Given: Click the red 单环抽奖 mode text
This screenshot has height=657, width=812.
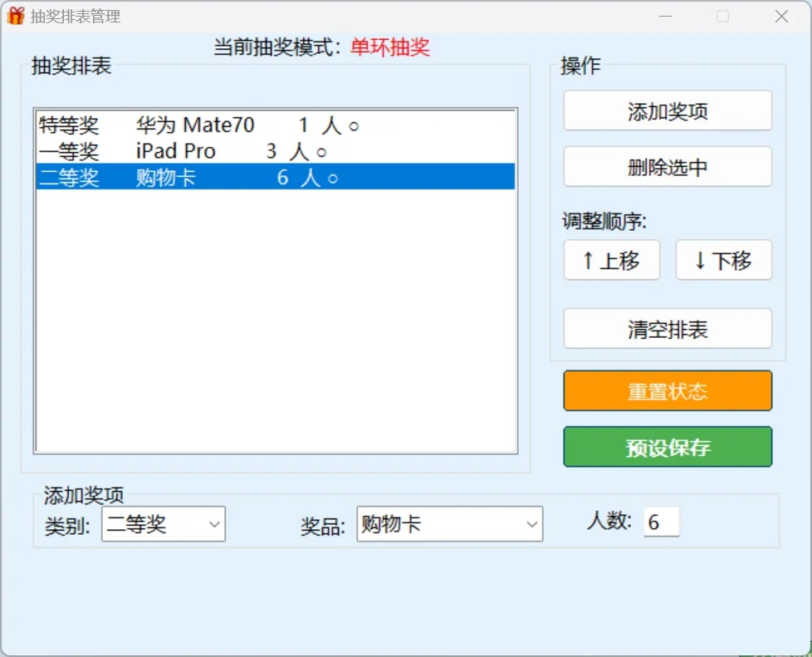Looking at the screenshot, I should tap(390, 47).
